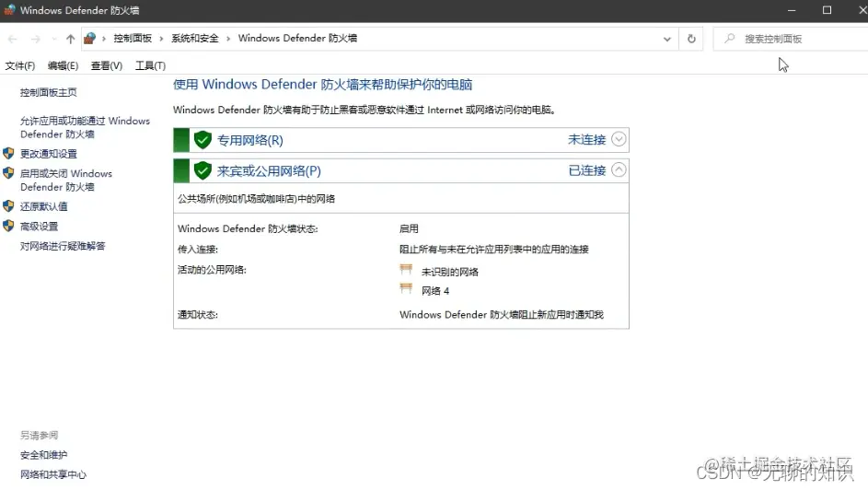Click 已连接 status text
Viewport: 868px width, 490px height.
(x=587, y=170)
